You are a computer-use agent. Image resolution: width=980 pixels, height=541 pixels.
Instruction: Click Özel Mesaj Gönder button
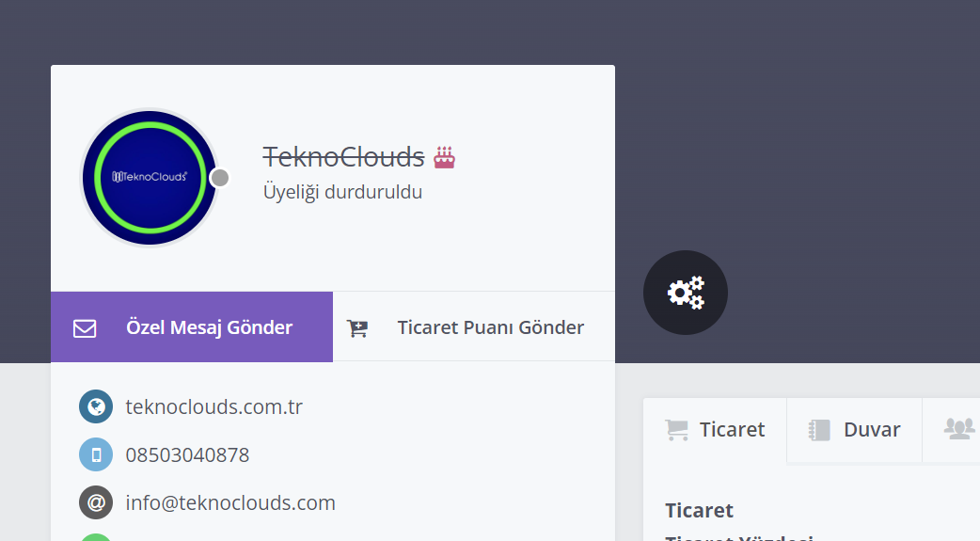(x=192, y=327)
